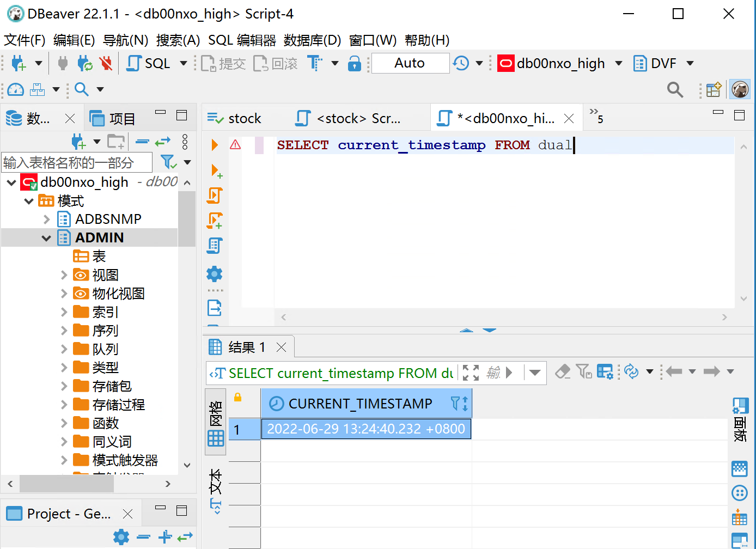The width and height of the screenshot is (756, 549).
Task: Switch results to Grid view
Action: click(x=216, y=422)
